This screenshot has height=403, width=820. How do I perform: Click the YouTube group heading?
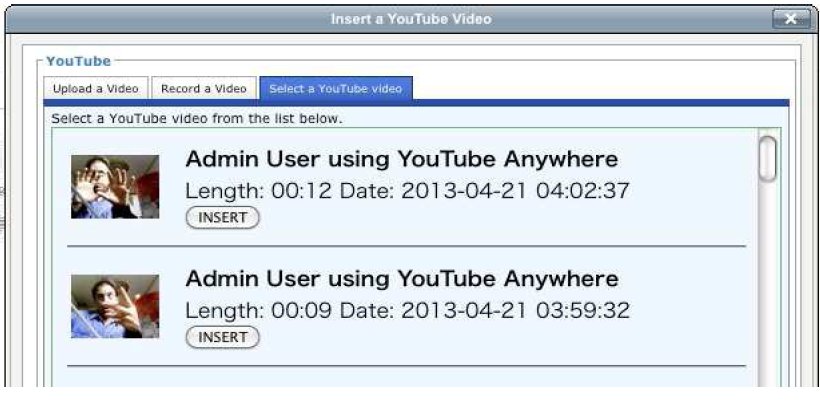pos(78,61)
